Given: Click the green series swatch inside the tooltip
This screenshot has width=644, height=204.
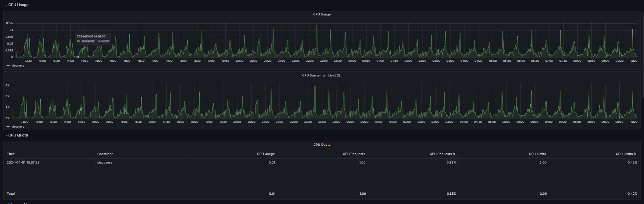Looking at the screenshot, I should 78,41.
